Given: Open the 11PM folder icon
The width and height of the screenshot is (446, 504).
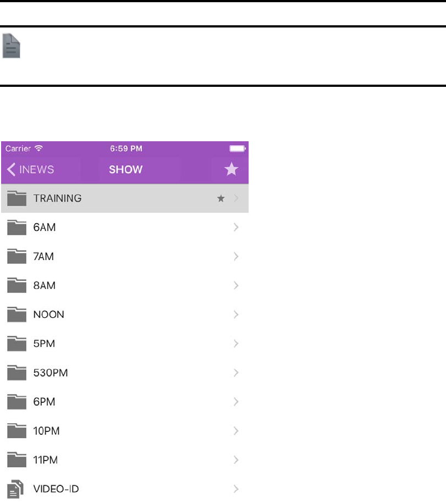Looking at the screenshot, I should tap(16, 459).
